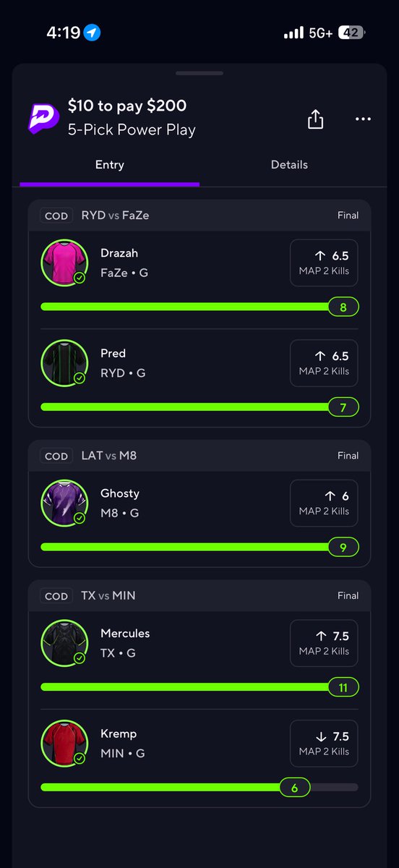399x868 pixels.
Task: Tap Mercules' black jersey avatar
Action: [64, 643]
